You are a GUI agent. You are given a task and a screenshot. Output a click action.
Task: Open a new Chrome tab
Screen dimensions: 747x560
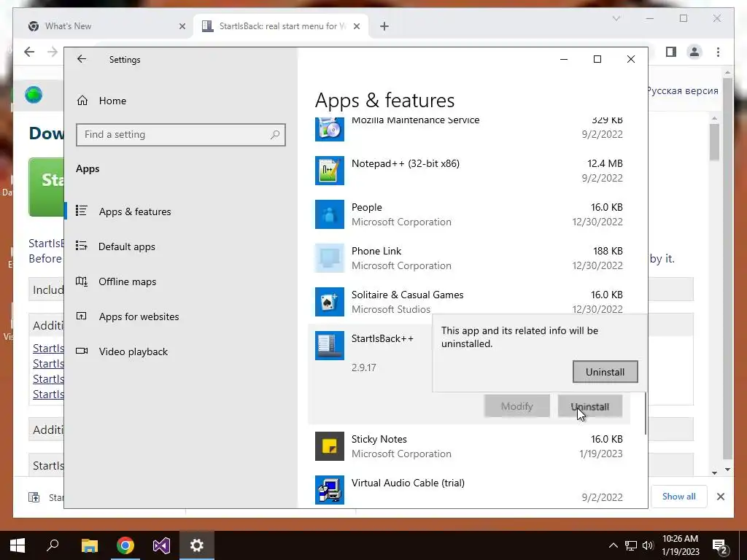click(x=384, y=27)
